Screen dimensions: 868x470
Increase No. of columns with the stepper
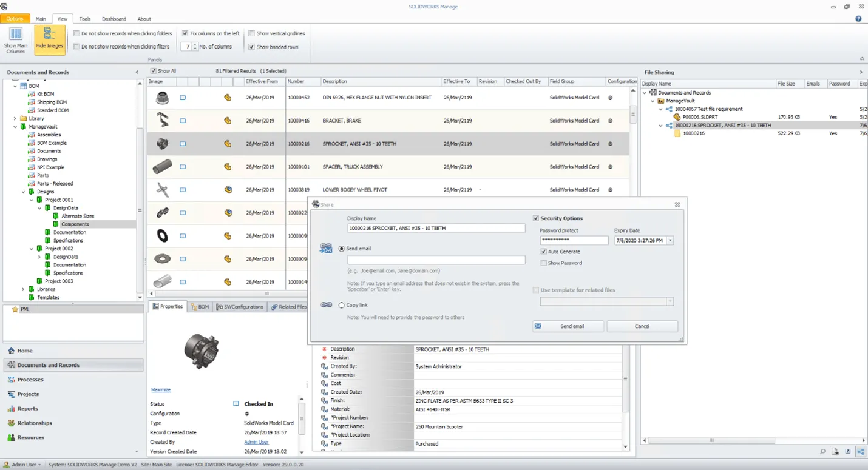pos(195,44)
